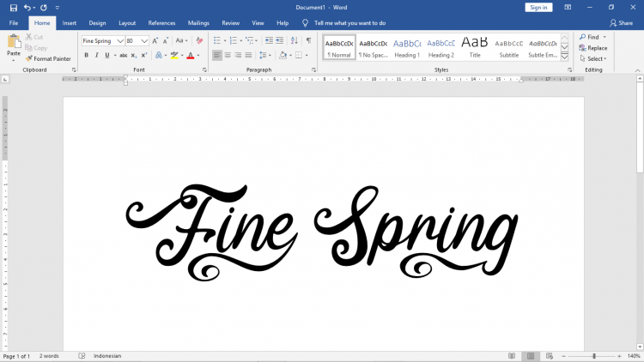Click the Decrease Indent icon

click(269, 40)
